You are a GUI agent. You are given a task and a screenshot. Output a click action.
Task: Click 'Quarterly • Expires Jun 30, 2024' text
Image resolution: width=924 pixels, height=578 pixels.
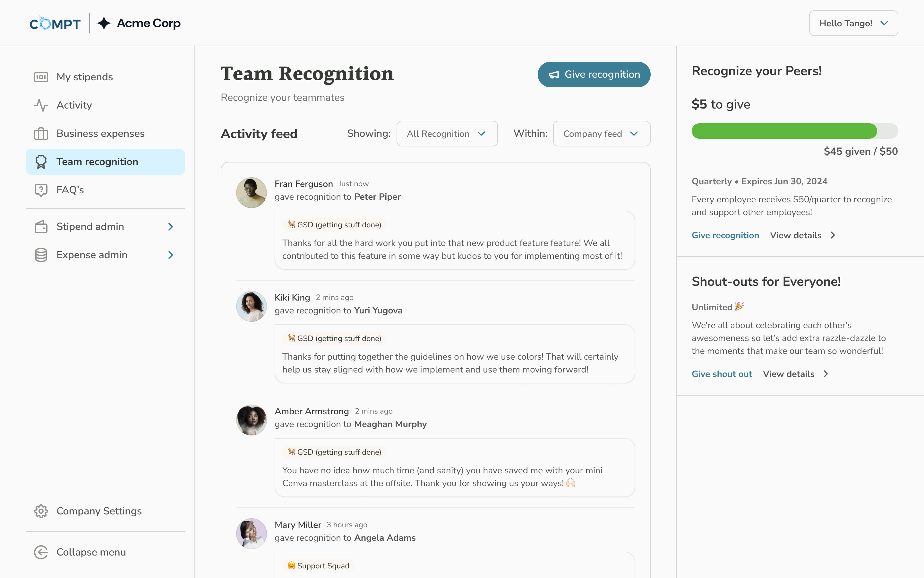click(x=759, y=181)
